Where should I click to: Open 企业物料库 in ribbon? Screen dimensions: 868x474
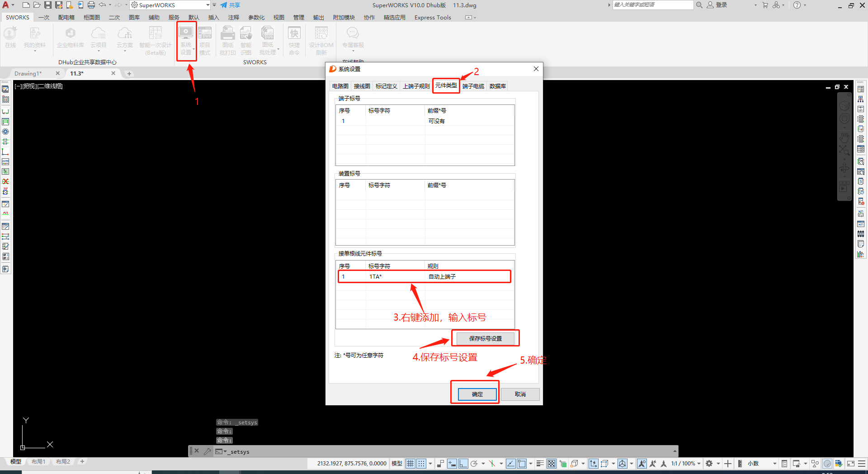(71, 37)
